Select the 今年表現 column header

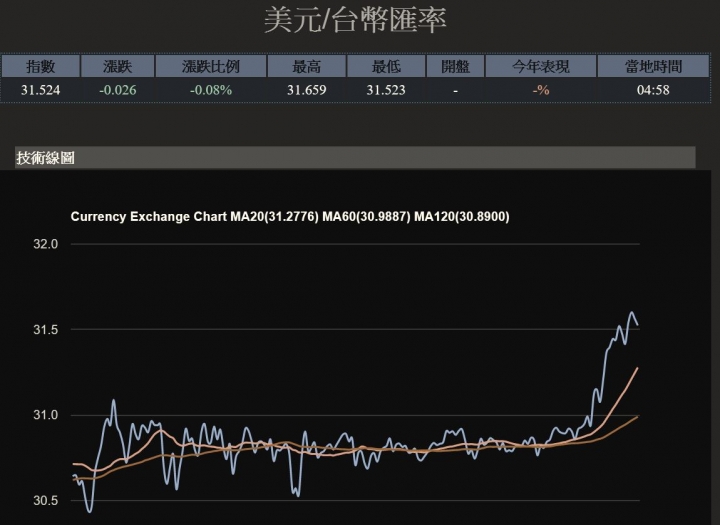click(x=540, y=67)
